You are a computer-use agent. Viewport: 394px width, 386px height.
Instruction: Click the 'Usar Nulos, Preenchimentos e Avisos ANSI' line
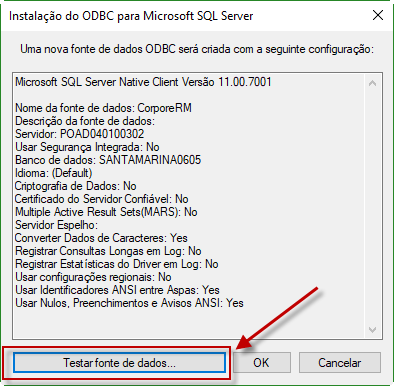(129, 303)
